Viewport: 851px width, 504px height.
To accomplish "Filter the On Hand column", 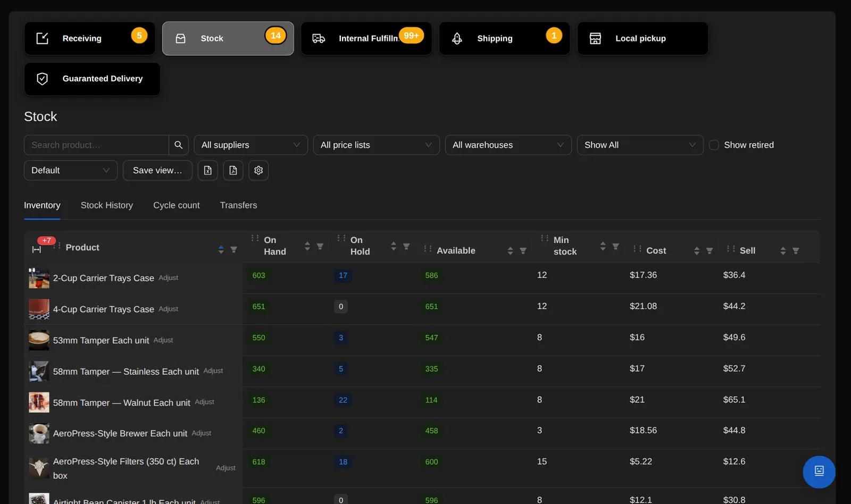I will point(320,246).
